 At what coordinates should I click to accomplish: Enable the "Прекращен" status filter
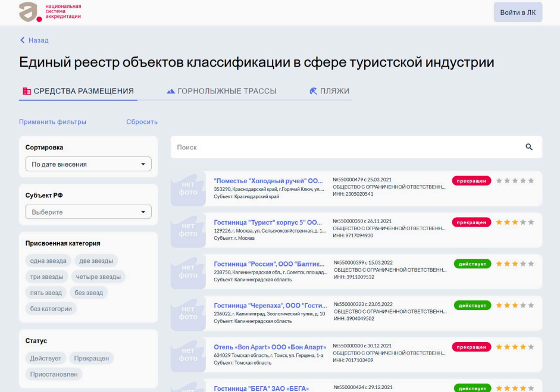click(x=92, y=358)
